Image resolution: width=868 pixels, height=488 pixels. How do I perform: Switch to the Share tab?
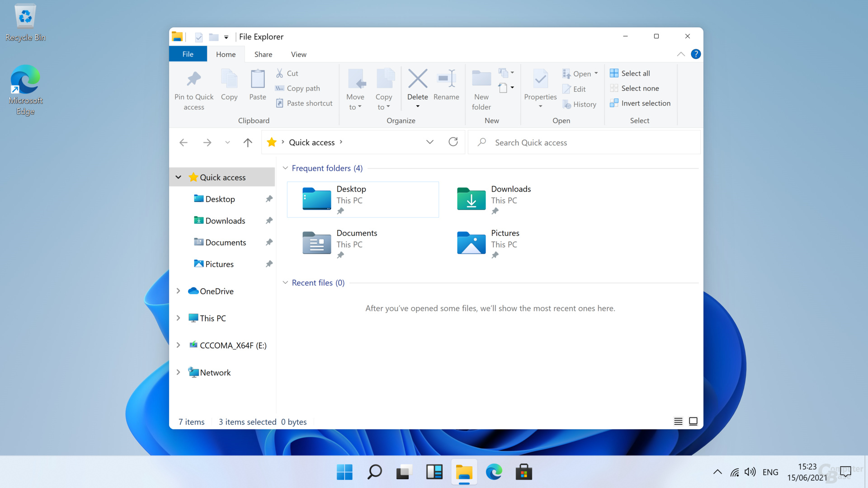coord(263,54)
